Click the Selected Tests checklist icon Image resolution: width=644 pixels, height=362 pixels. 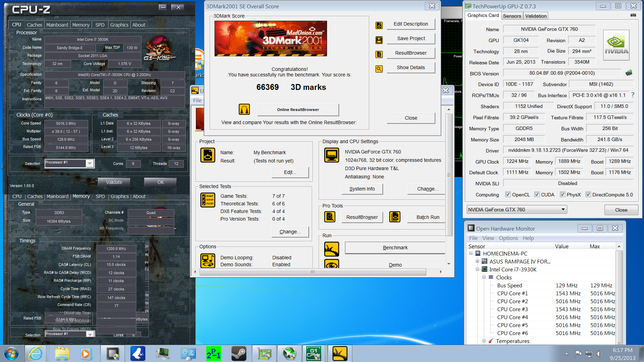coord(208,200)
